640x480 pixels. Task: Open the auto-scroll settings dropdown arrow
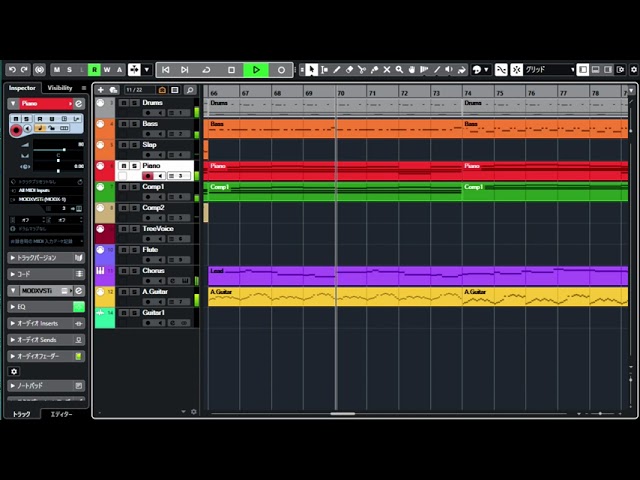[x=147, y=70]
